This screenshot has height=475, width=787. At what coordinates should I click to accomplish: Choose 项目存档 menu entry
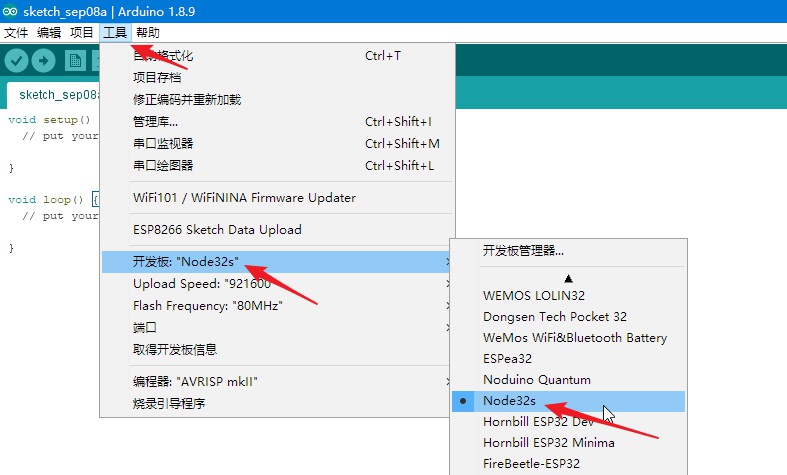coord(277,77)
